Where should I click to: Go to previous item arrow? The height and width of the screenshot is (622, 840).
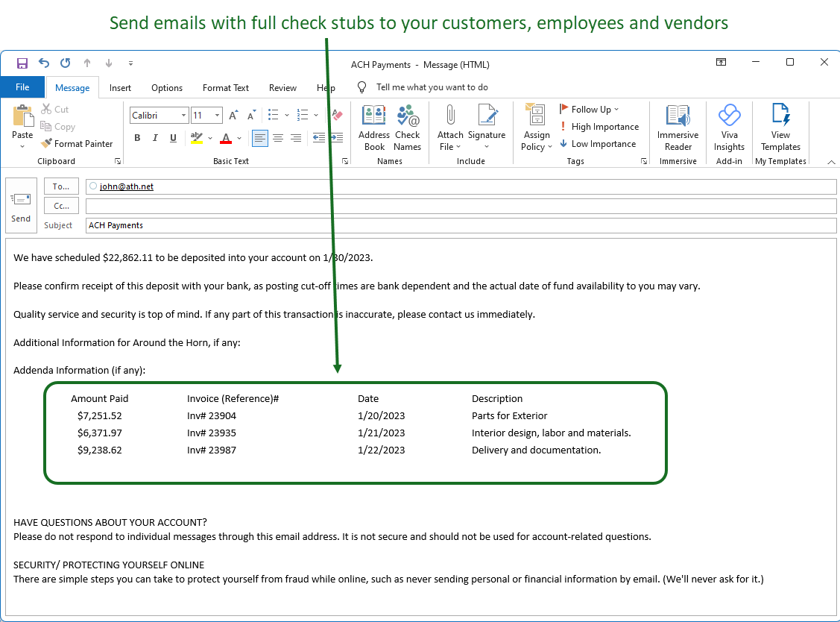coord(87,63)
